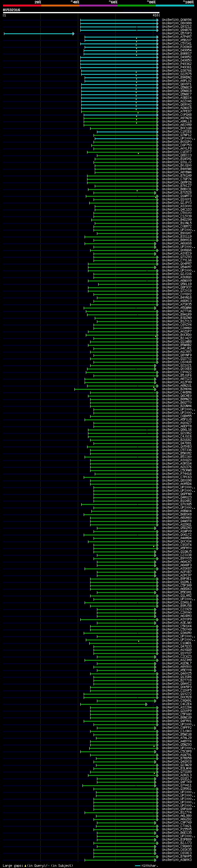197x868 pixels.
Task: Click the white AV532316 query length bar
Action: click(x=81, y=12)
